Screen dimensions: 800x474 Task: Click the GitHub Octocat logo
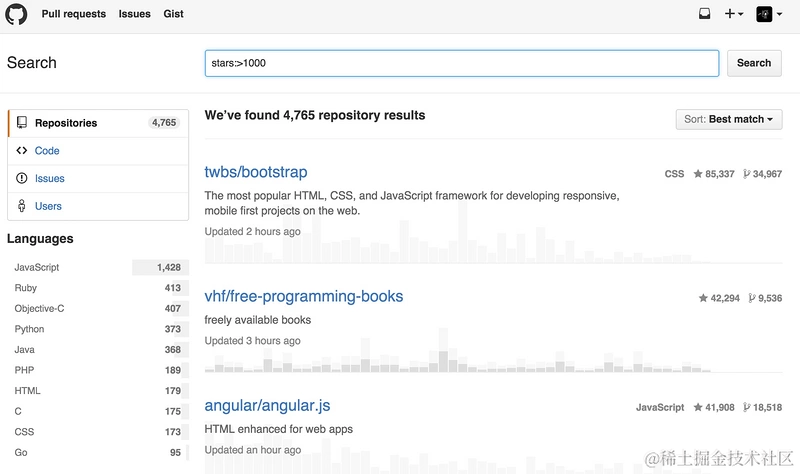[16, 14]
